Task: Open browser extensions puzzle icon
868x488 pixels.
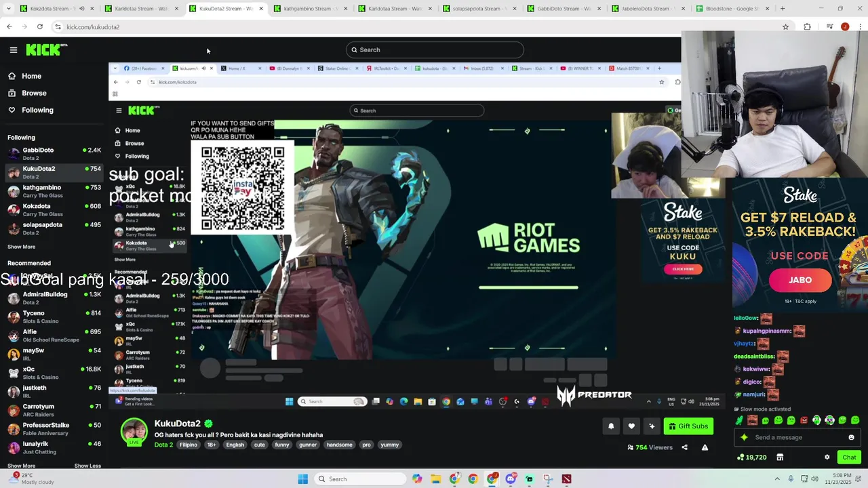Action: 807,27
